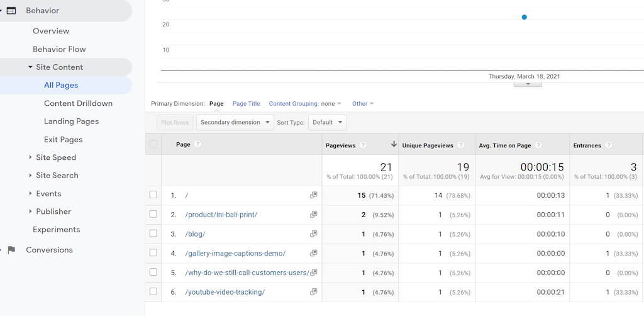
Task: Expand the Site Speed section
Action: 56,157
